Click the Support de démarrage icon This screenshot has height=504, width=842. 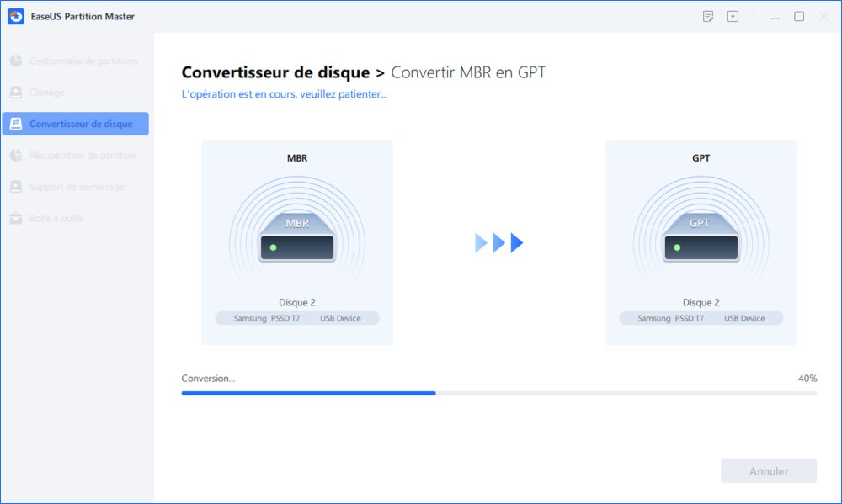(15, 187)
